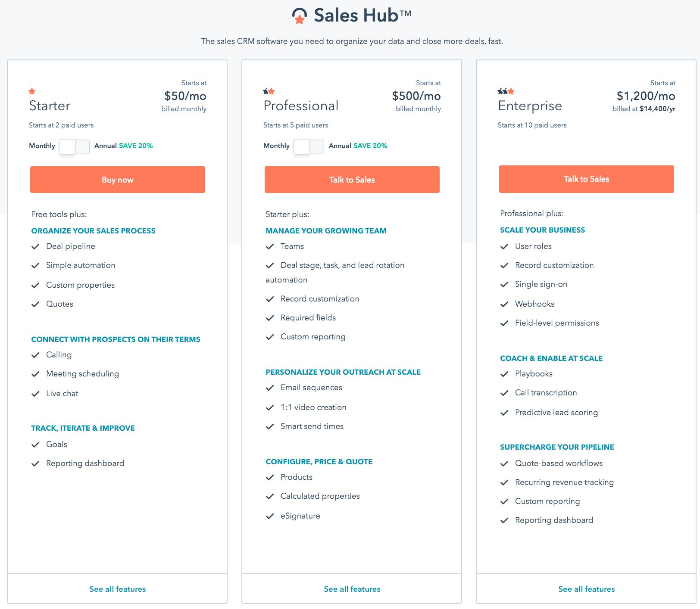700x609 pixels.
Task: Toggle Starter billing between Monthly and Annual
Action: [x=74, y=146]
